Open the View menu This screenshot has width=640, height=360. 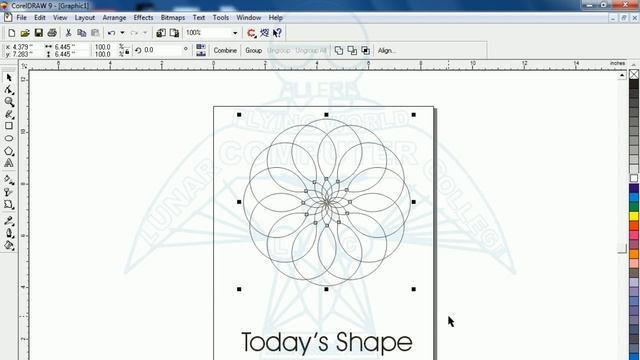60,18
